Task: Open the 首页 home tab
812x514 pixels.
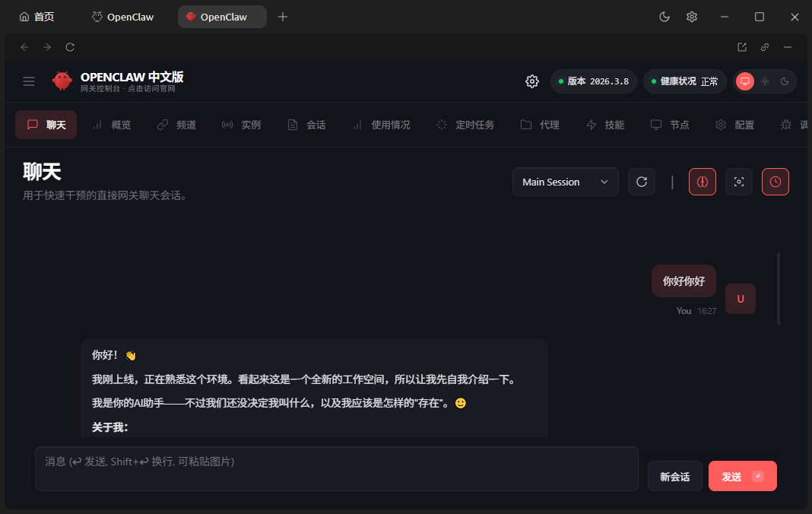Action: coord(36,17)
